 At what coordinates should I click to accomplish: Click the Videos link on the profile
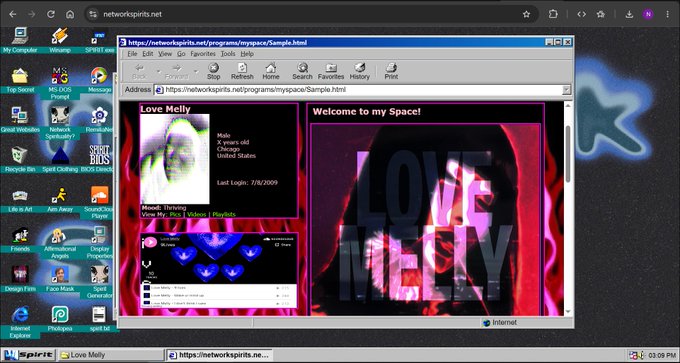tap(196, 214)
